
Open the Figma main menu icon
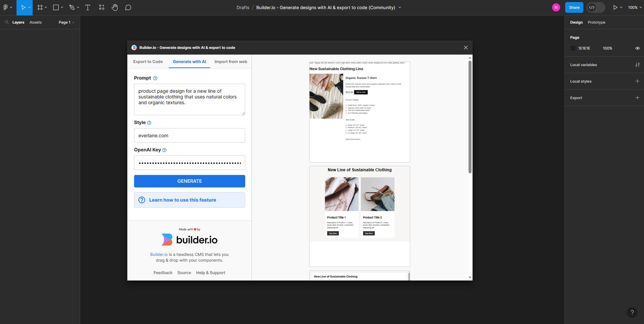(x=5, y=7)
